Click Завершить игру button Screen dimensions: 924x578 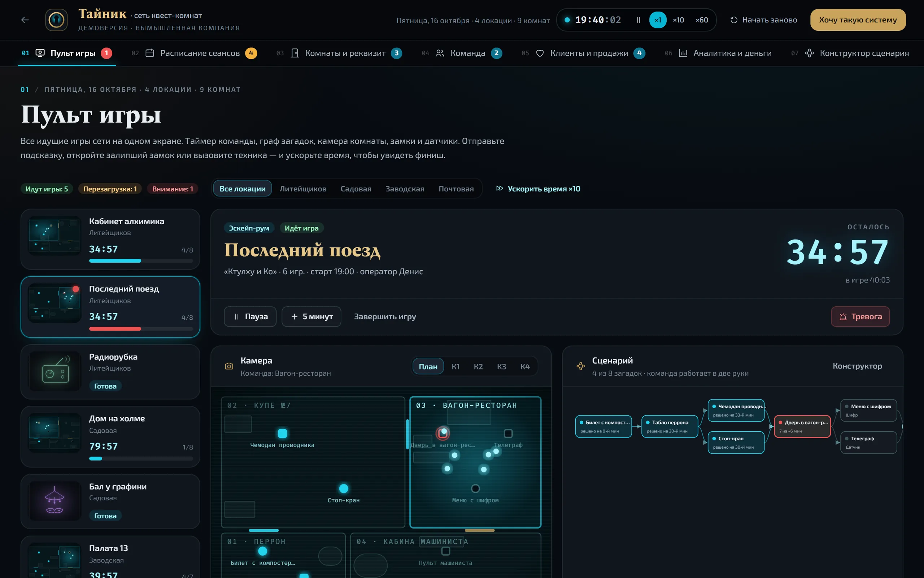click(x=385, y=316)
